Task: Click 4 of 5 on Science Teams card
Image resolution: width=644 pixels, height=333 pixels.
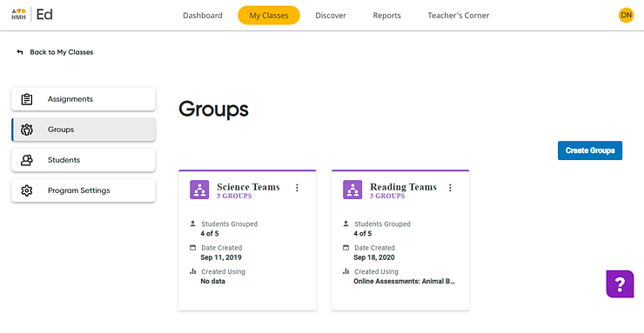Action: 210,234
